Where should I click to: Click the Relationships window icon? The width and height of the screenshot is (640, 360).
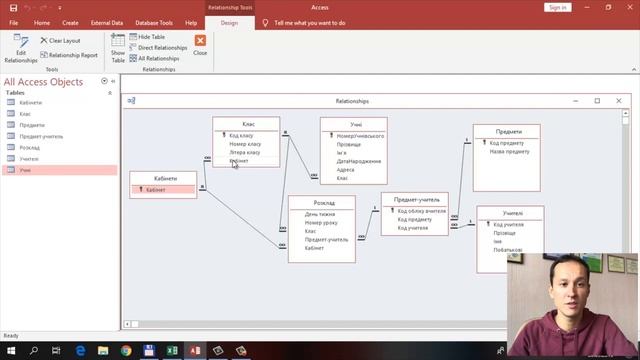pyautogui.click(x=131, y=100)
